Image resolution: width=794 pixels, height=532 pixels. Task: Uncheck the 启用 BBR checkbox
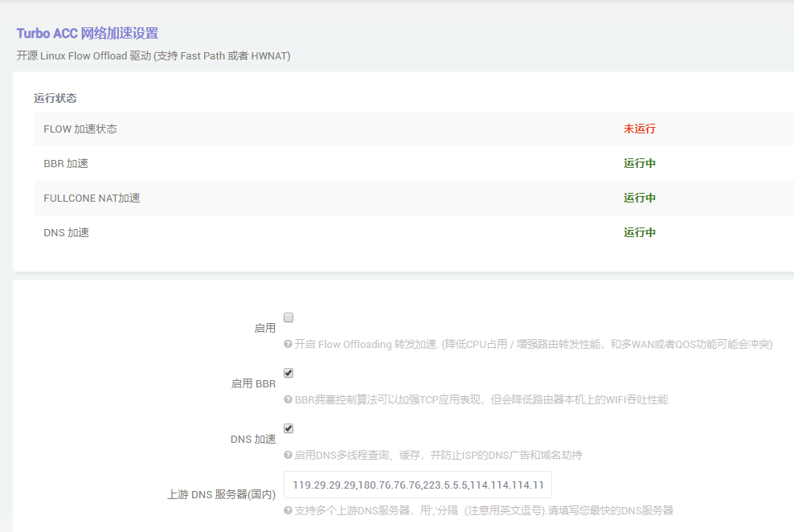pos(289,373)
